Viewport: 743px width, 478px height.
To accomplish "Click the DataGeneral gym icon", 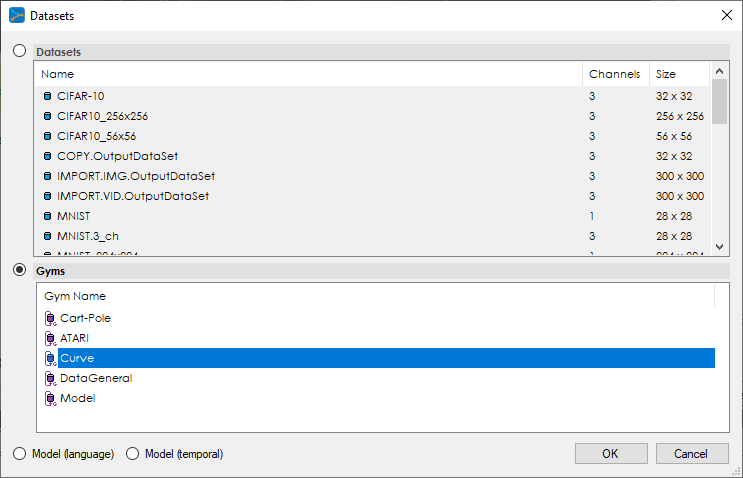I will click(x=51, y=378).
